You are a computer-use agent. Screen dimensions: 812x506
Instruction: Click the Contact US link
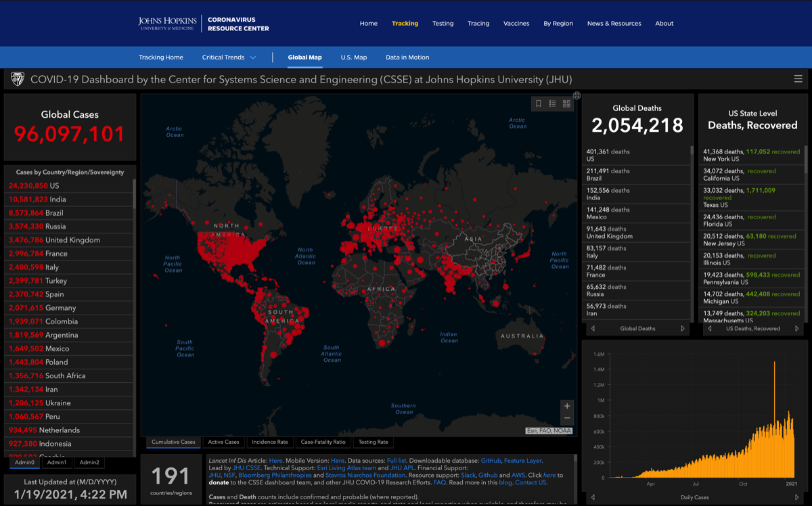tap(531, 483)
